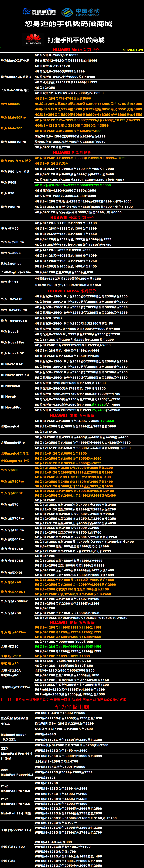Select the 华为 荣耀80Pro model cell
The height and width of the screenshot is (868, 144).
click(17, 481)
